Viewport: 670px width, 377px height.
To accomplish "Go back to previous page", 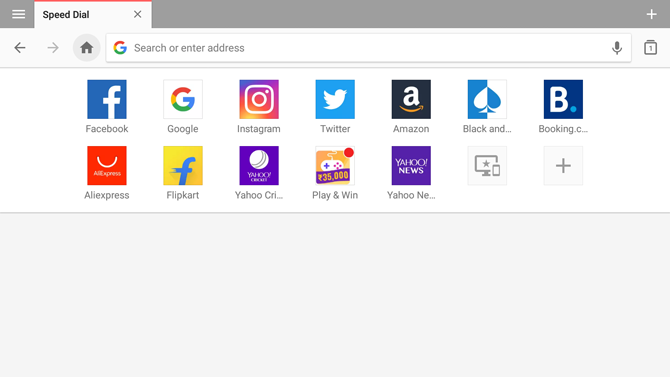I will pyautogui.click(x=20, y=47).
